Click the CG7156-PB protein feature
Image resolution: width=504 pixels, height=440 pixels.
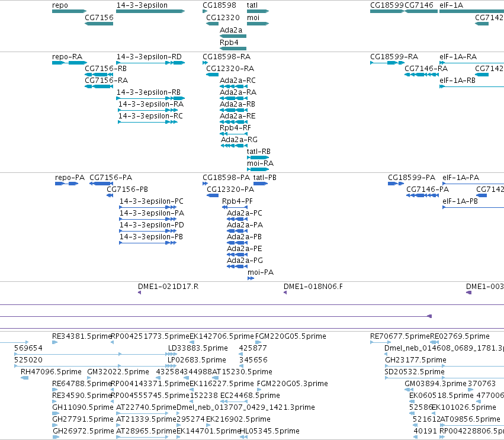[x=110, y=195]
